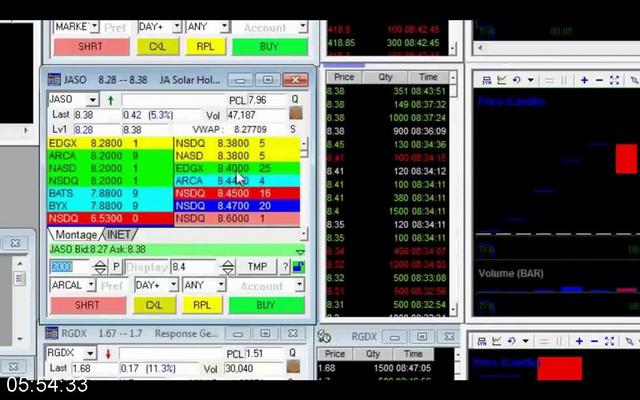Image resolution: width=640 pixels, height=400 pixels.
Task: Click brown square icon beside RGDX Vol field
Action: click(x=293, y=367)
